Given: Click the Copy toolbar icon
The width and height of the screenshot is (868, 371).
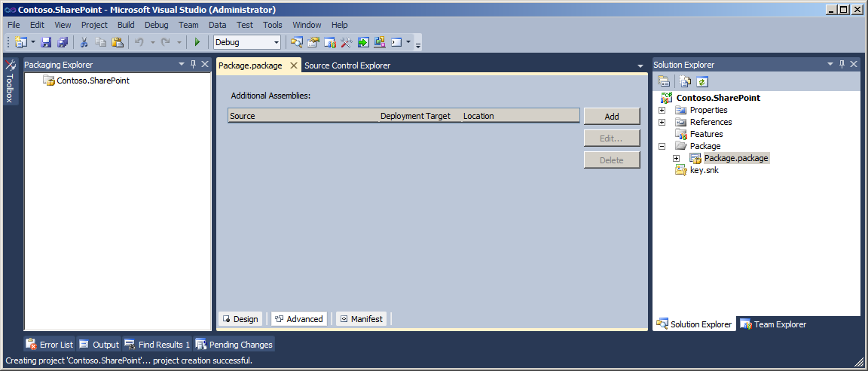Looking at the screenshot, I should [x=101, y=42].
